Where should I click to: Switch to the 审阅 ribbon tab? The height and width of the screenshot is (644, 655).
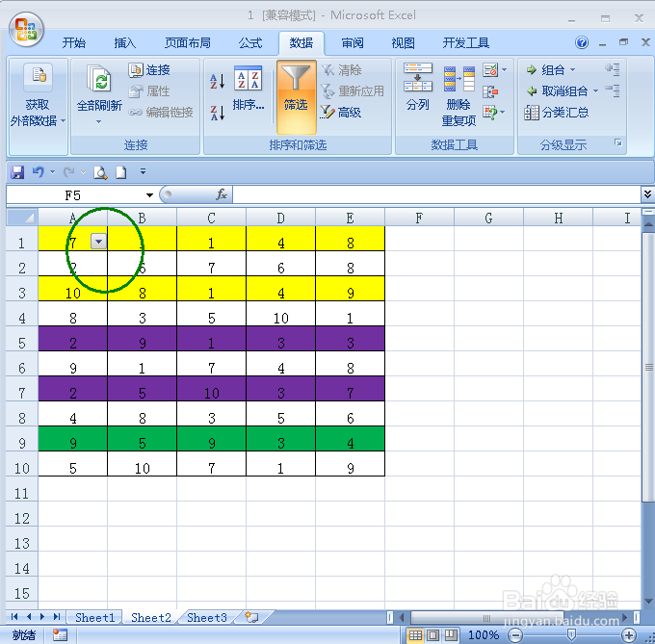(x=353, y=42)
